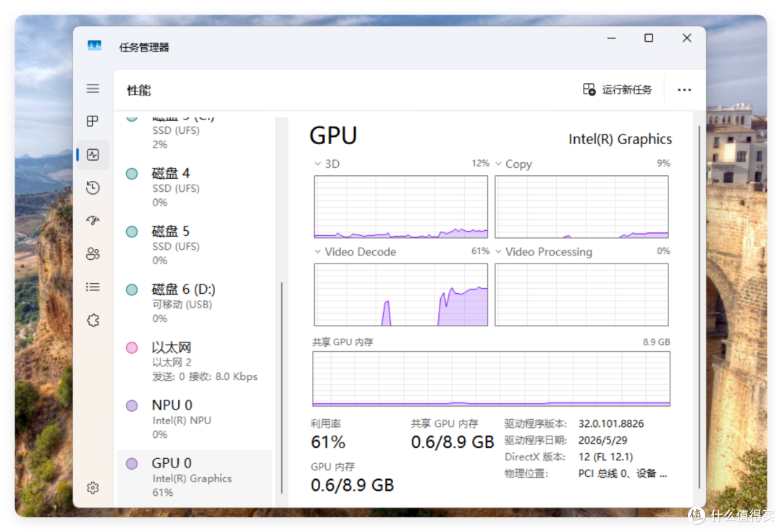Viewport: 782px width, 532px height.
Task: Click the 共享 GPU 内存 graph
Action: (x=491, y=379)
